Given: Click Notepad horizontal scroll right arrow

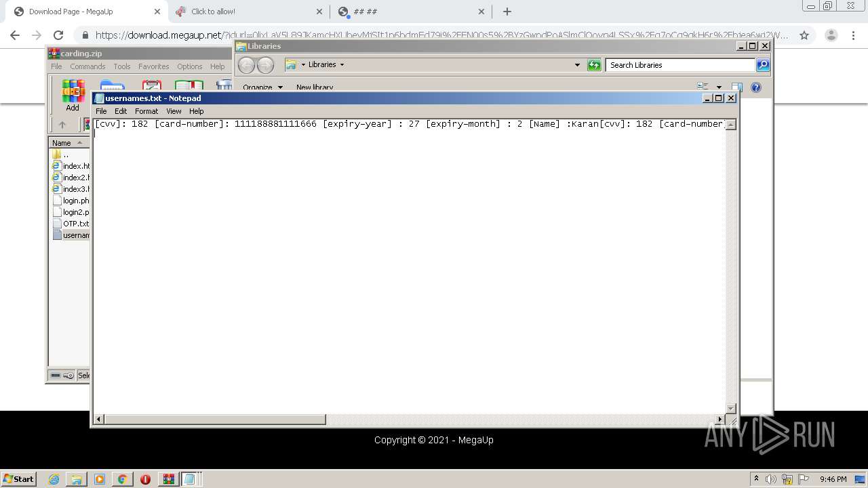Looking at the screenshot, I should 720,420.
